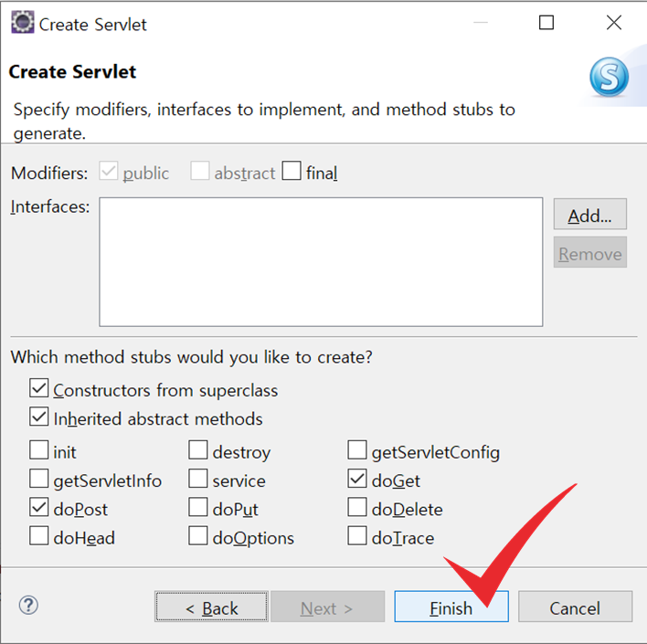
Task: Click the blue Servlet S wizard icon
Action: coord(609,77)
